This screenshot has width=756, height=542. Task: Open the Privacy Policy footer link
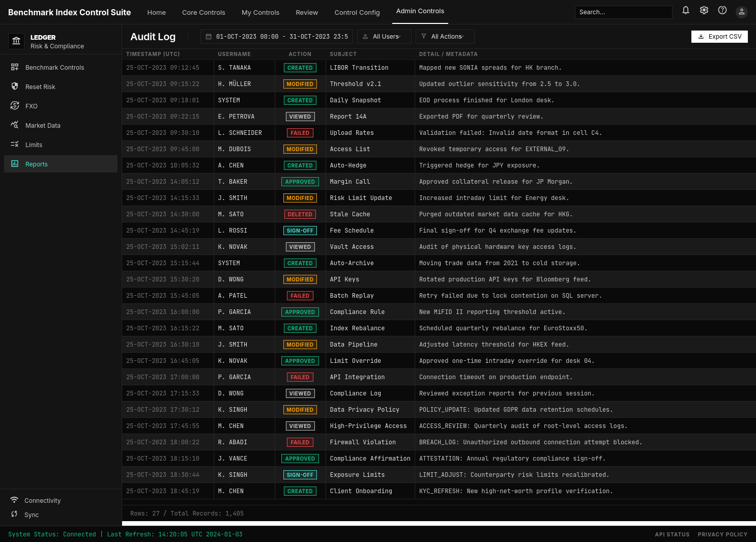(x=722, y=534)
